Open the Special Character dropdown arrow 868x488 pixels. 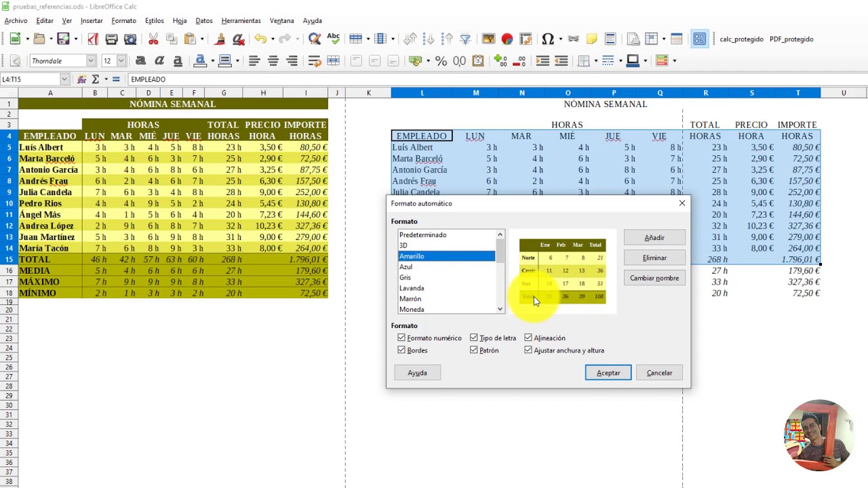pyautogui.click(x=560, y=39)
